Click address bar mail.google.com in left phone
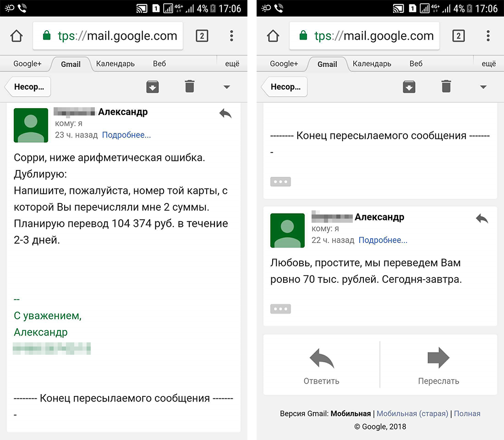504x440 pixels. tap(108, 36)
